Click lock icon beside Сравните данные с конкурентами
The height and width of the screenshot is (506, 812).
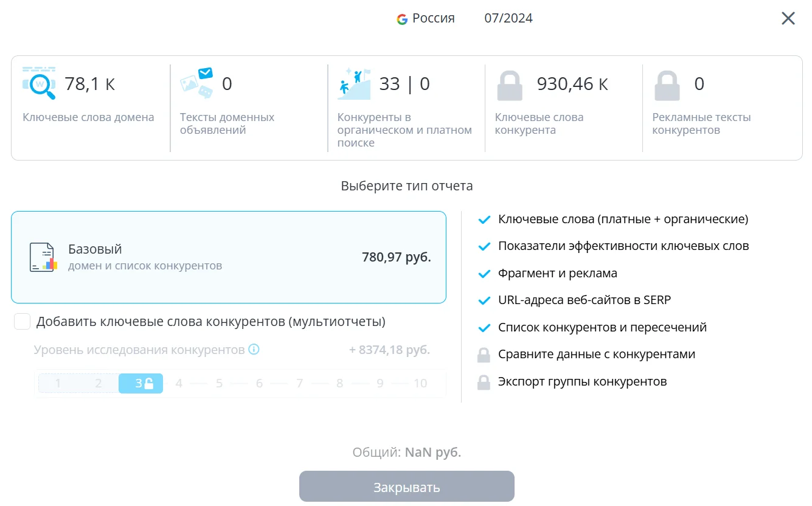click(x=484, y=355)
